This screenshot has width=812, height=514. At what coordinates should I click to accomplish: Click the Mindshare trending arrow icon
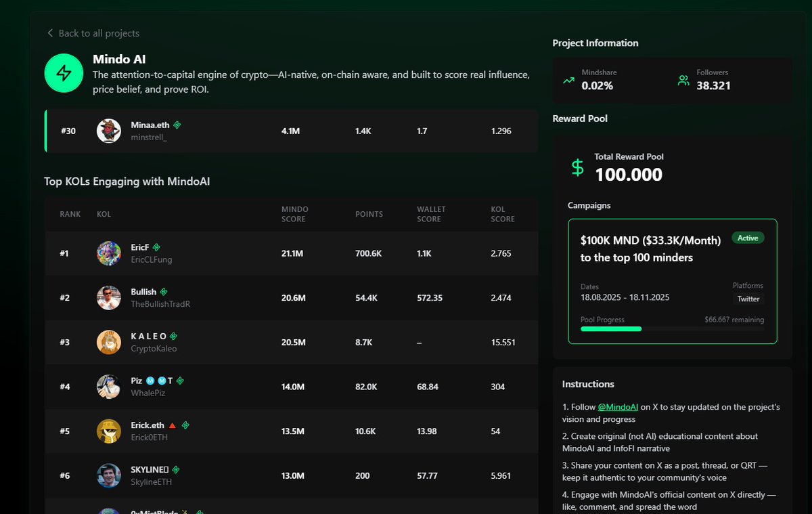click(x=568, y=81)
